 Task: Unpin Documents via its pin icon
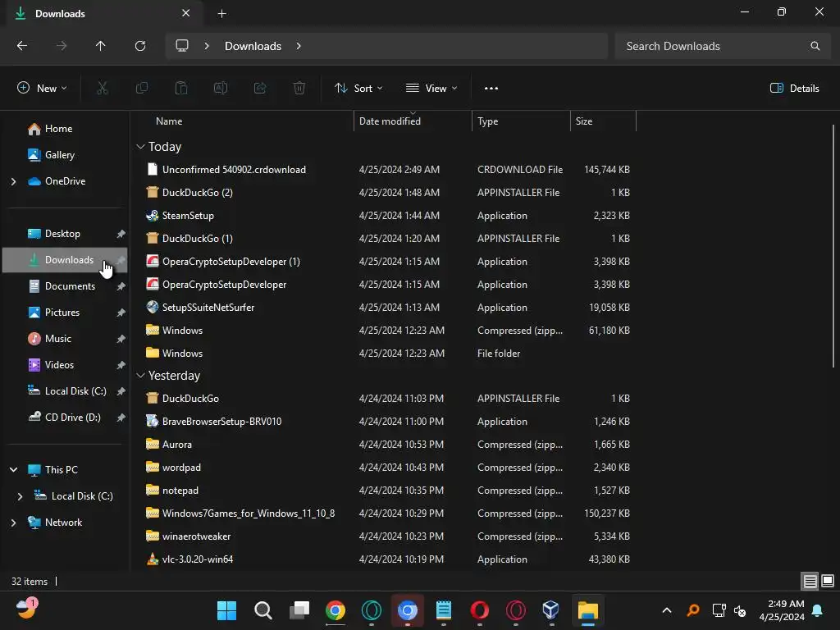121,286
